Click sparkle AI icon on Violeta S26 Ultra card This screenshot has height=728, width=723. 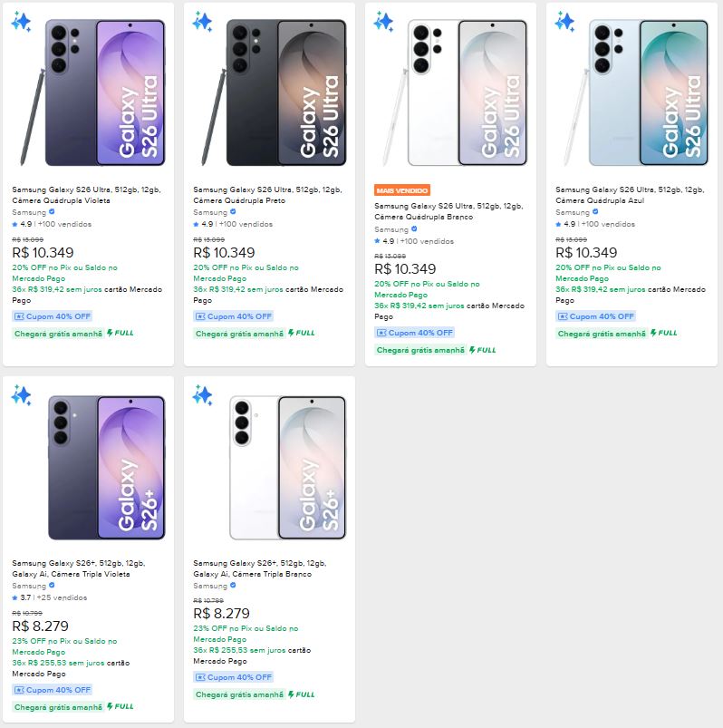click(21, 21)
